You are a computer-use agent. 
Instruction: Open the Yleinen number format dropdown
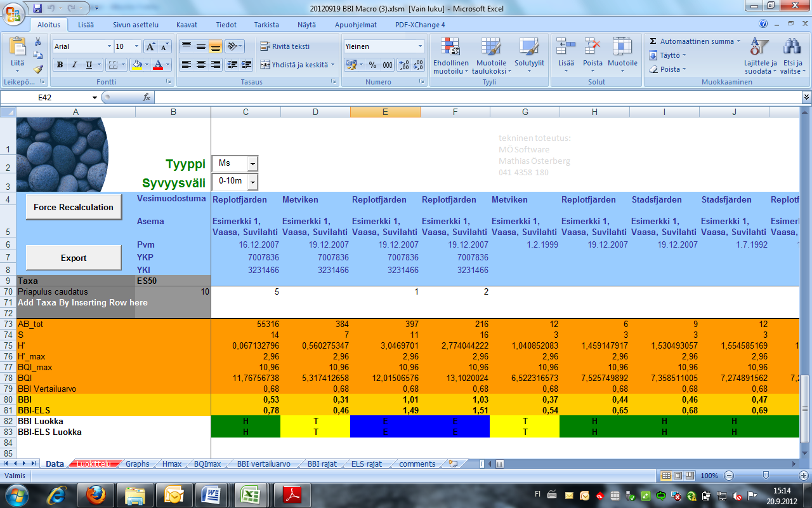(420, 46)
